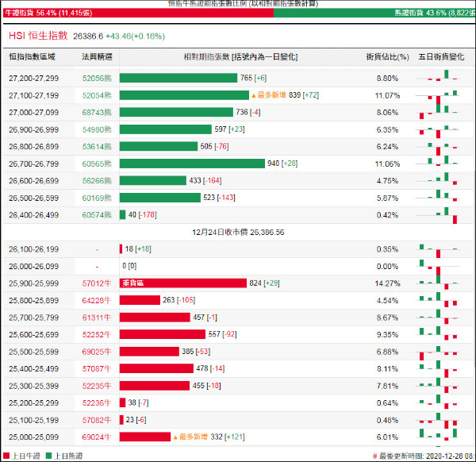Click the 五日街貨變化 column header
476x462 pixels.
click(x=441, y=57)
